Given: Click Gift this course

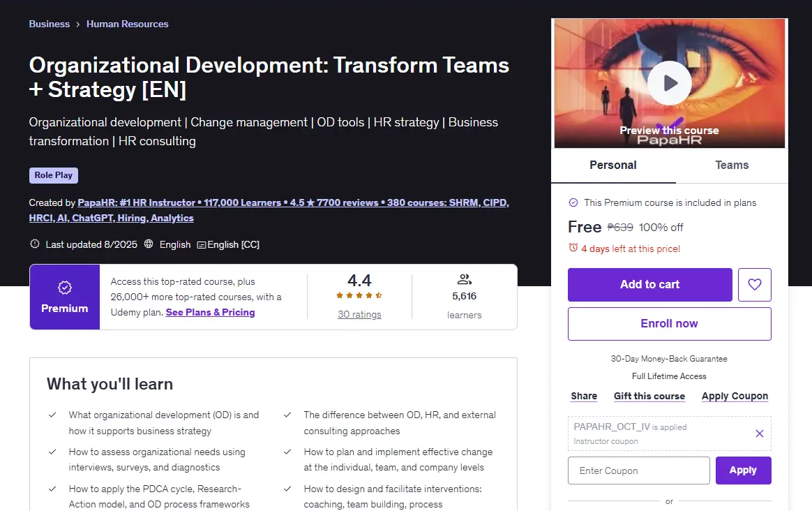Looking at the screenshot, I should [649, 396].
